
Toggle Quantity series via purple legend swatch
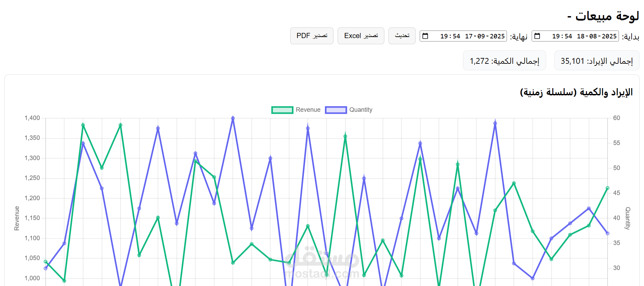pos(336,110)
